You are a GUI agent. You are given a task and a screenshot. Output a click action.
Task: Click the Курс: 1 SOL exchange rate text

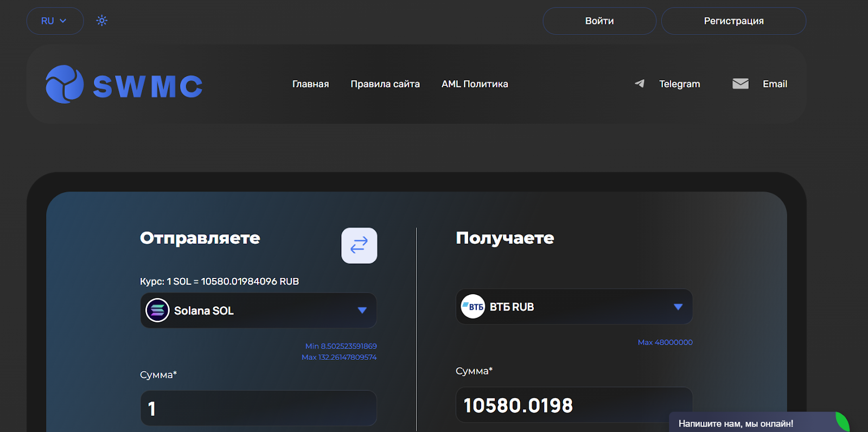coord(220,282)
